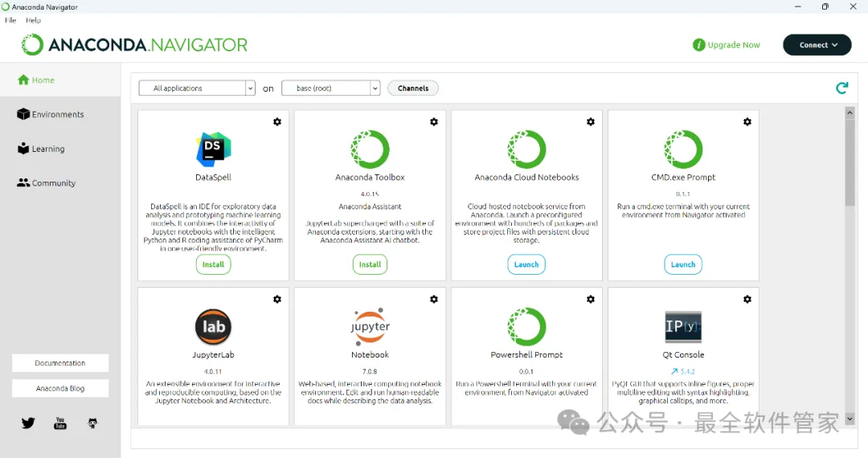This screenshot has height=458, width=868.
Task: Launch Anaconda Cloud Notebooks
Action: [x=526, y=264]
